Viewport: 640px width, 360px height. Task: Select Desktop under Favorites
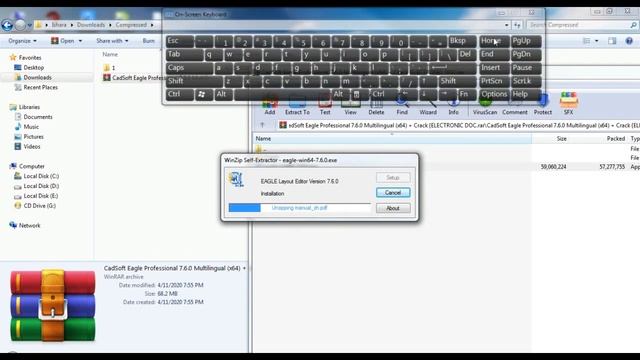coord(33,67)
